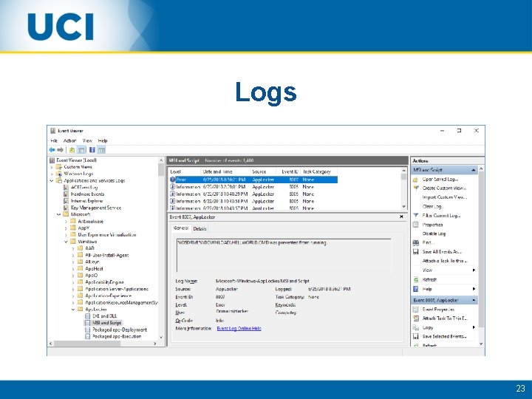Click Open Saved Log action icon
The image size is (532, 399).
point(415,179)
